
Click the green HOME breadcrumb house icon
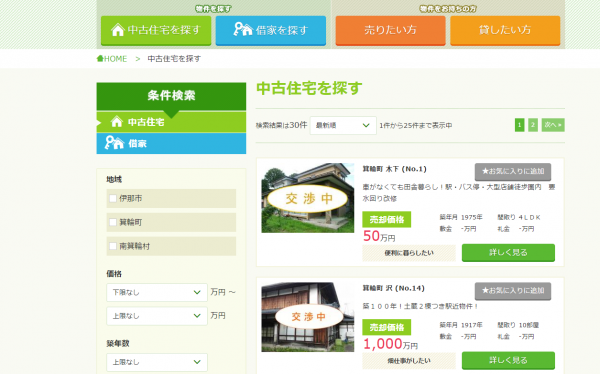point(100,59)
